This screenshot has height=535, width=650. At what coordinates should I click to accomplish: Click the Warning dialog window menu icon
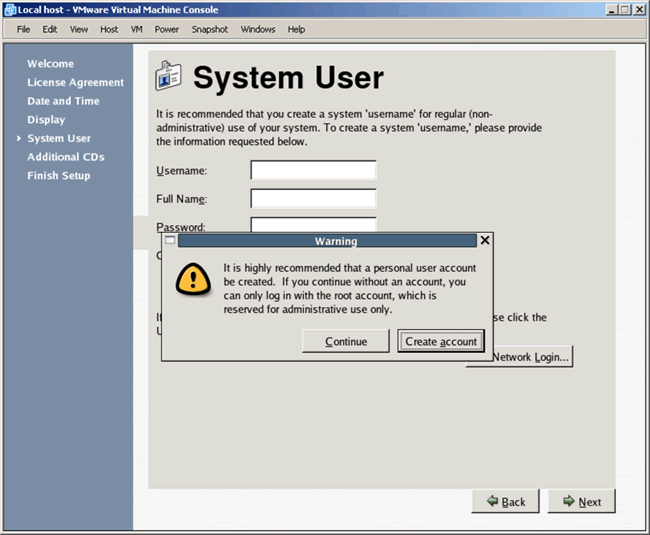170,241
